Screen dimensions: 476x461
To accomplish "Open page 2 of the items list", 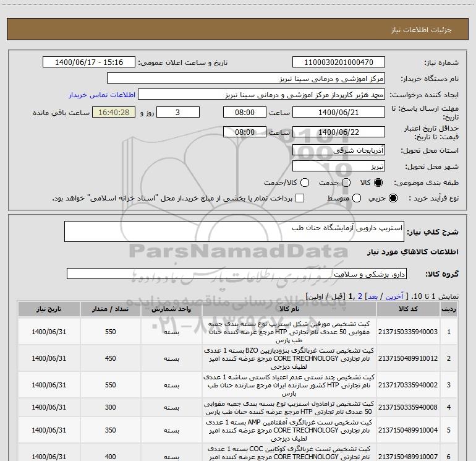I will 360,296.
